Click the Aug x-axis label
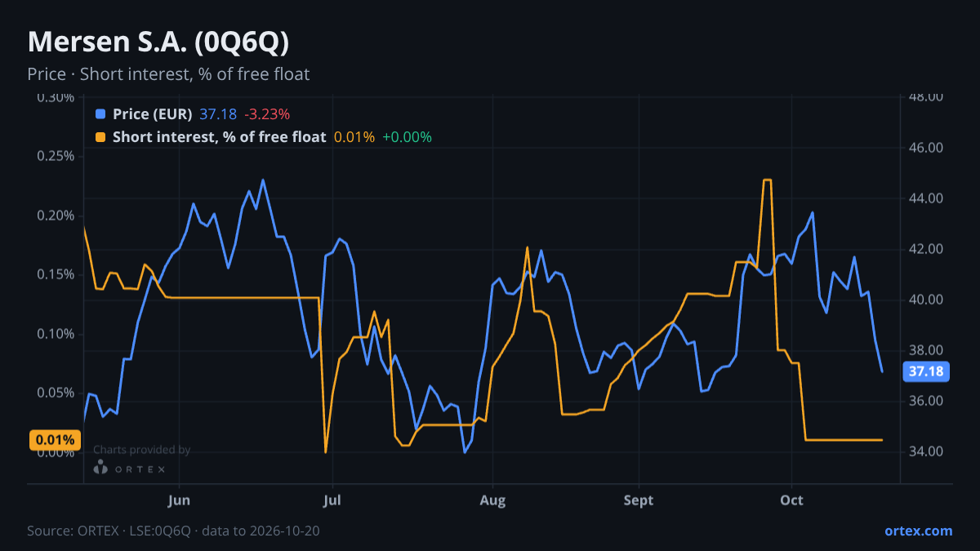Screen dimensions: 980x551 click(x=492, y=500)
